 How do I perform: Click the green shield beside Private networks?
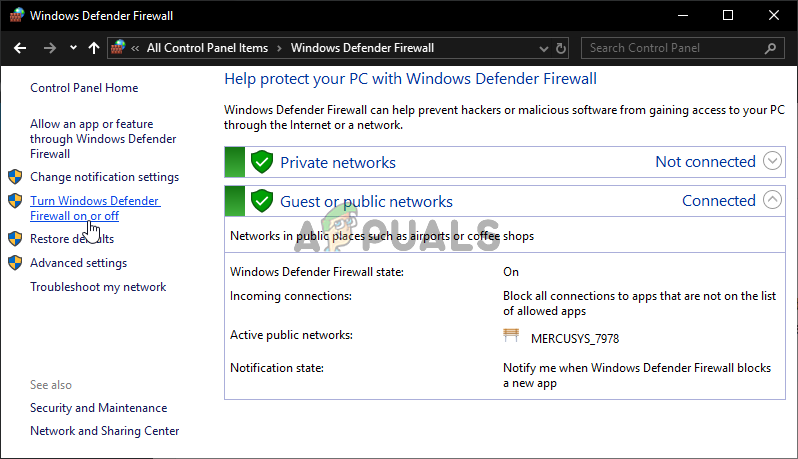click(x=262, y=162)
